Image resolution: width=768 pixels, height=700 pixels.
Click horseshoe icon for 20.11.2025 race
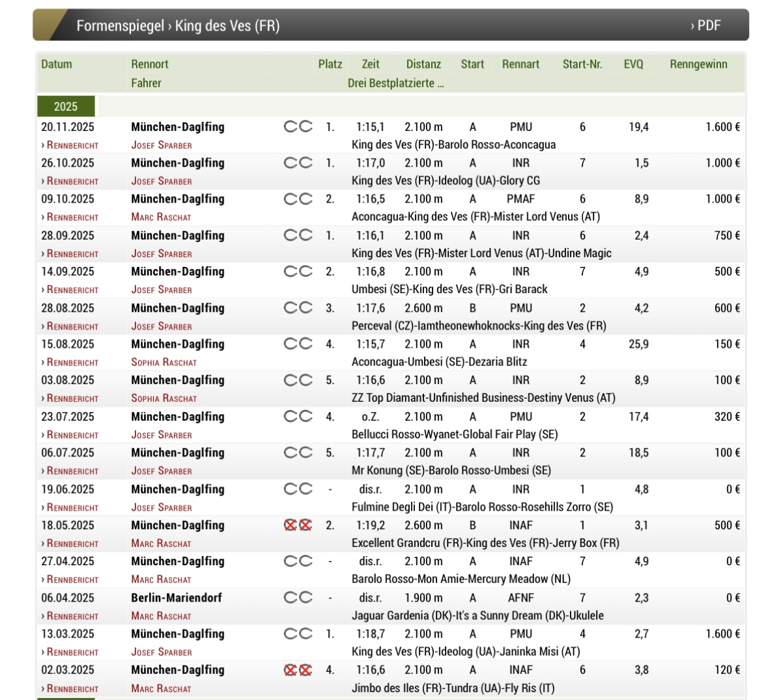click(x=298, y=127)
